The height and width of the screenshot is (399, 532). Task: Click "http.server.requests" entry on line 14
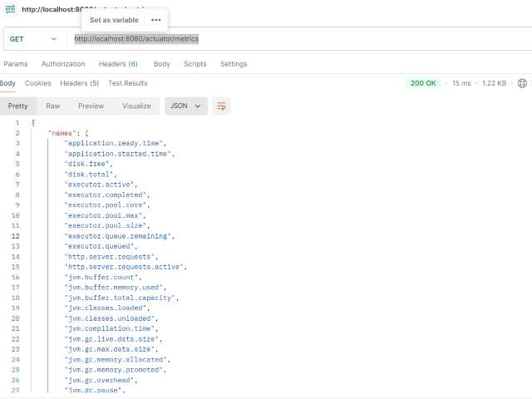pyautogui.click(x=110, y=257)
